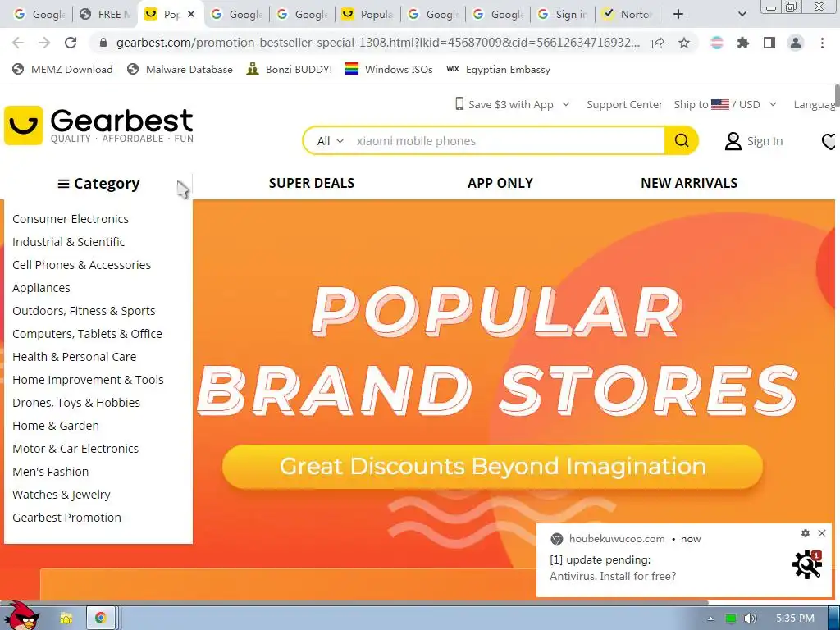Screen dimensions: 840x630
Task: Close the houbekuwucoo.com notification
Action: 822,533
